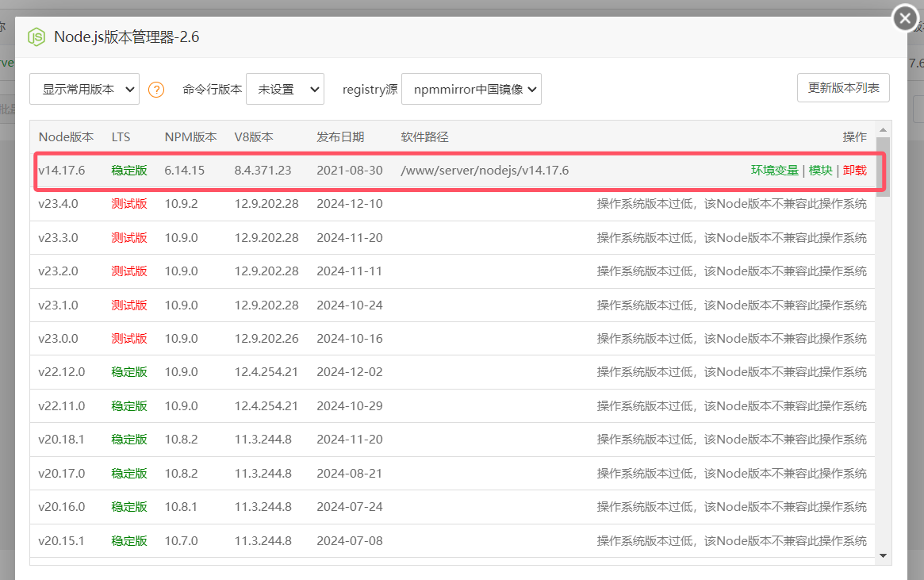Click the scrollbar down arrow in version list
Image resolution: width=924 pixels, height=580 pixels.
pyautogui.click(x=883, y=556)
